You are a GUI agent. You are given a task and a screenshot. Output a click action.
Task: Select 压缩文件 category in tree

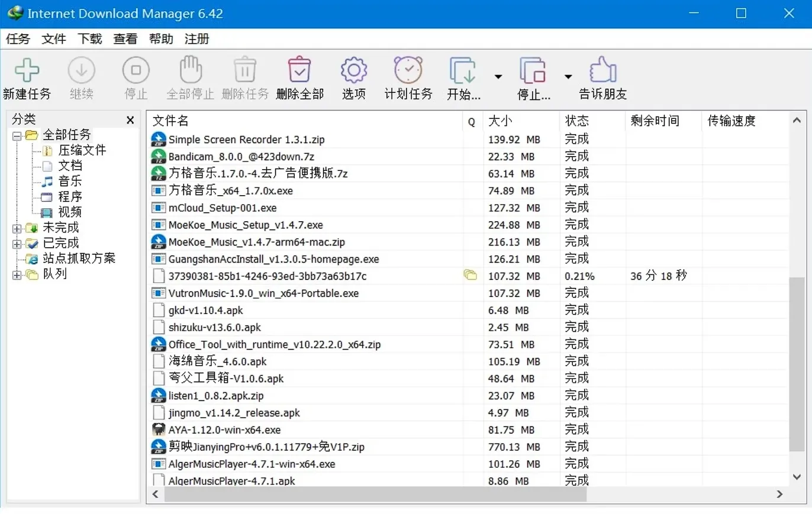click(x=82, y=150)
